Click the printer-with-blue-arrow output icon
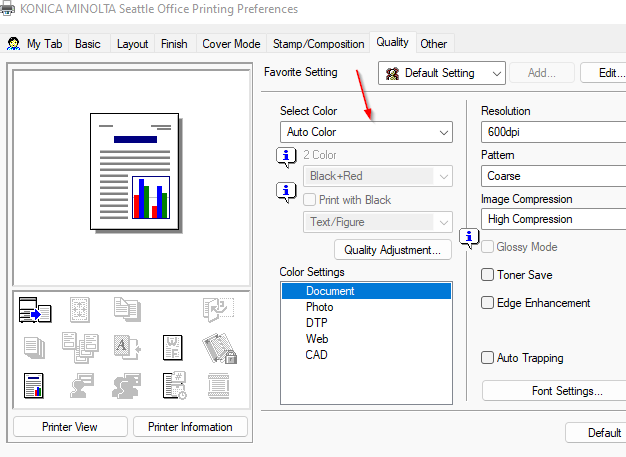Screen dimensions: 626x457 pyautogui.click(x=35, y=310)
